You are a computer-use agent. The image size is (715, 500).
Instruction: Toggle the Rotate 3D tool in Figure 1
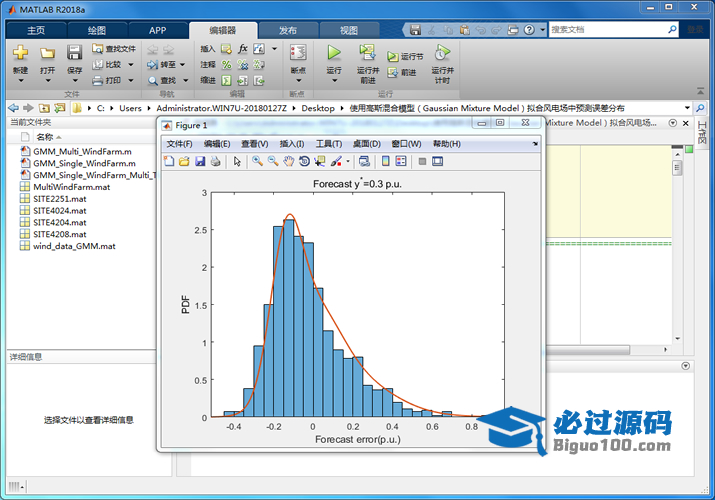[x=304, y=161]
